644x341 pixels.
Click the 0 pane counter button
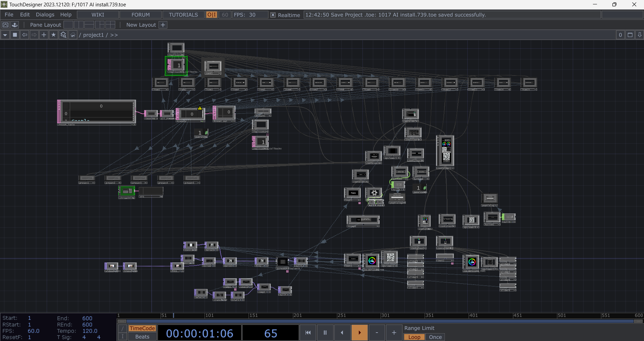620,35
